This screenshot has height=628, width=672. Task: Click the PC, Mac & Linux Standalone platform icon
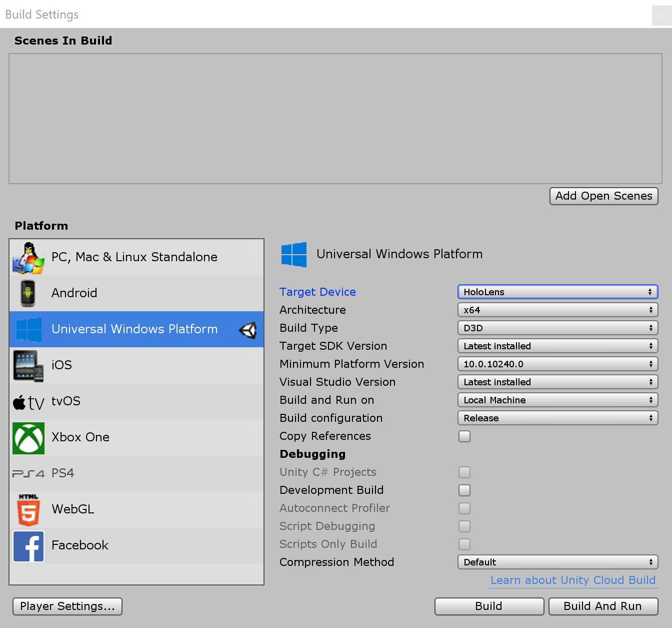pyautogui.click(x=28, y=258)
